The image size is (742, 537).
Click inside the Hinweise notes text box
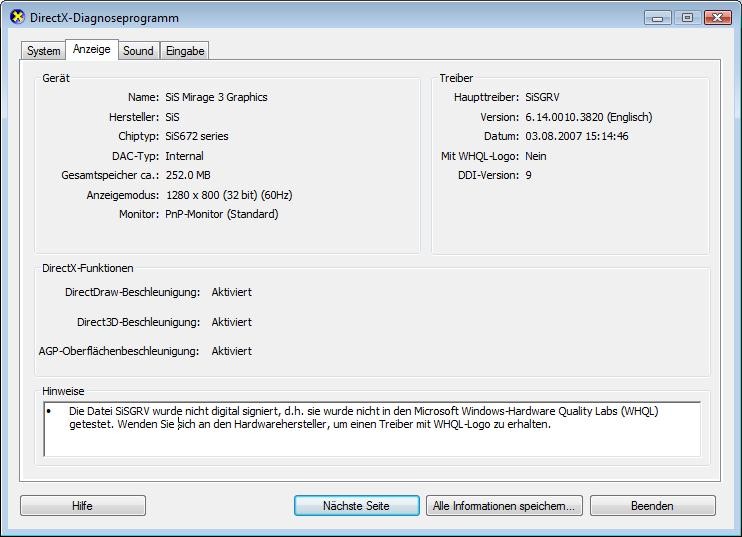point(372,429)
